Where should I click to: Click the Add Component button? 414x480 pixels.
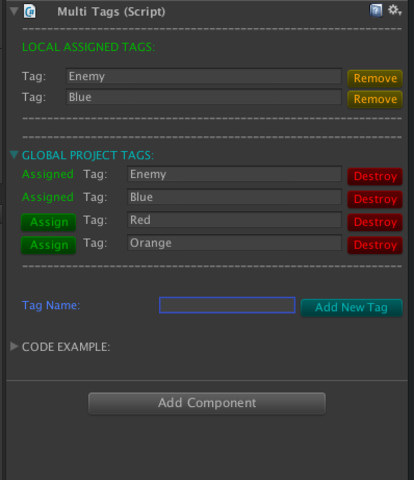click(x=207, y=403)
